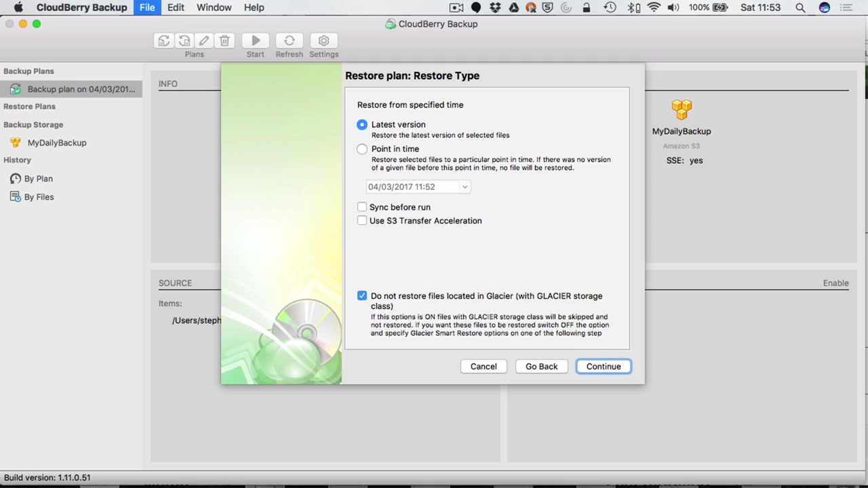Select the Point in time radio button
Image resolution: width=868 pixels, height=488 pixels.
point(362,149)
